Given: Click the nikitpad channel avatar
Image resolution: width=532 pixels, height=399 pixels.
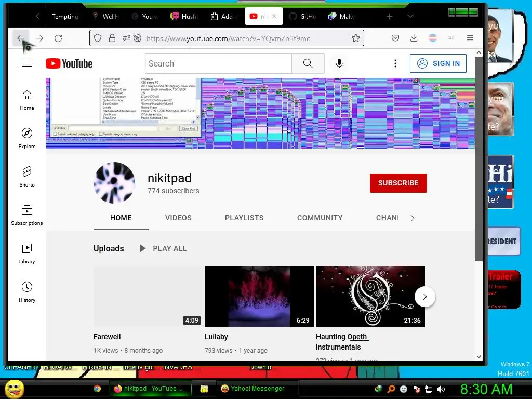Looking at the screenshot, I should [x=114, y=183].
